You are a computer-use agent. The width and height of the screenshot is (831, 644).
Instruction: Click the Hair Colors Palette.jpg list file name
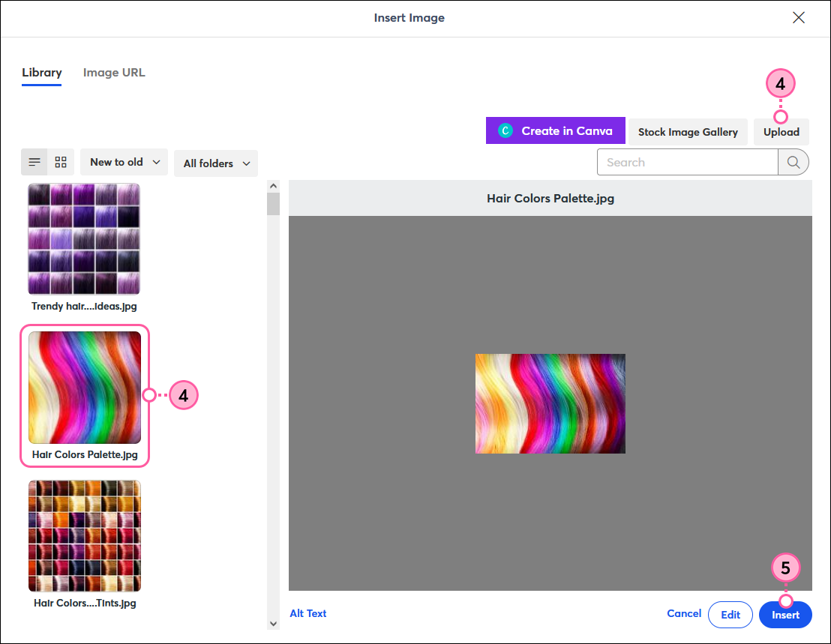coord(85,454)
